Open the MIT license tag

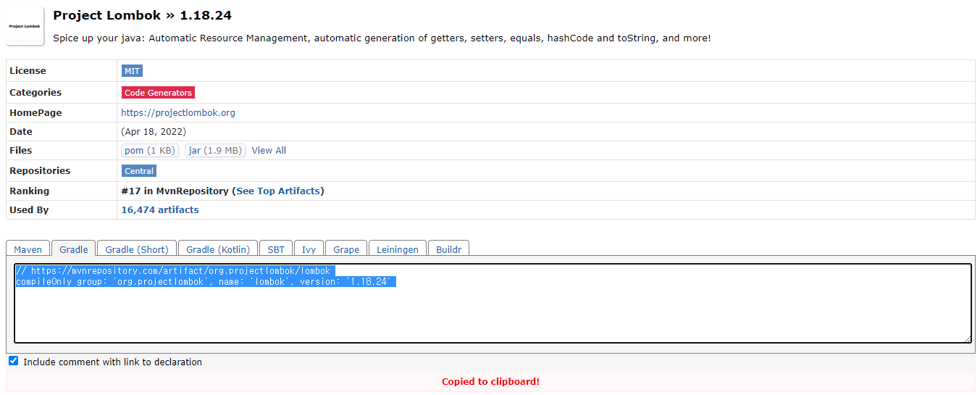tap(132, 71)
